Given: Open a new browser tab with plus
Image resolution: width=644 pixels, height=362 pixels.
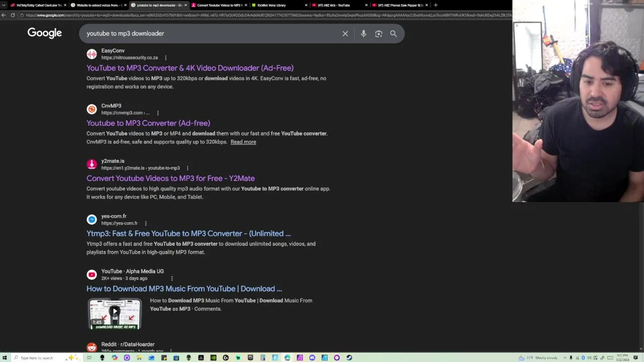Looking at the screenshot, I should [x=436, y=5].
